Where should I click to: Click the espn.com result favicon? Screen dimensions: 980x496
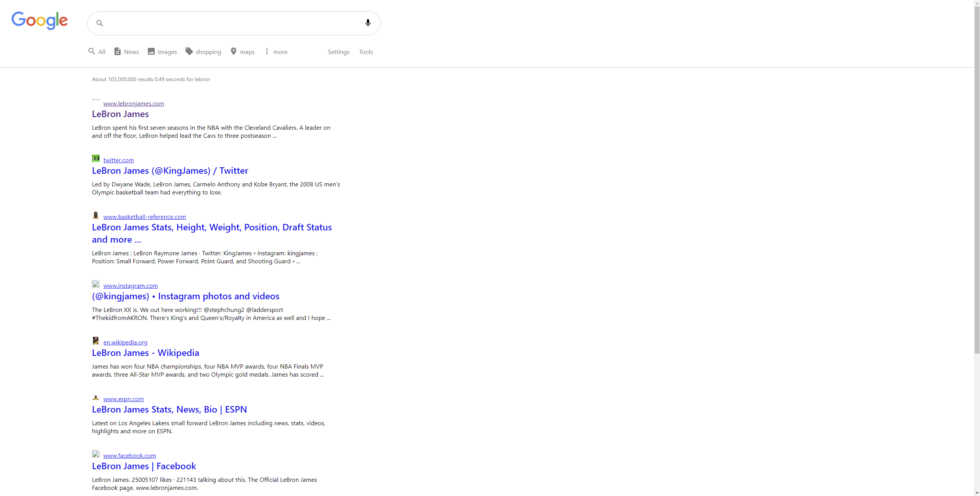tap(96, 398)
